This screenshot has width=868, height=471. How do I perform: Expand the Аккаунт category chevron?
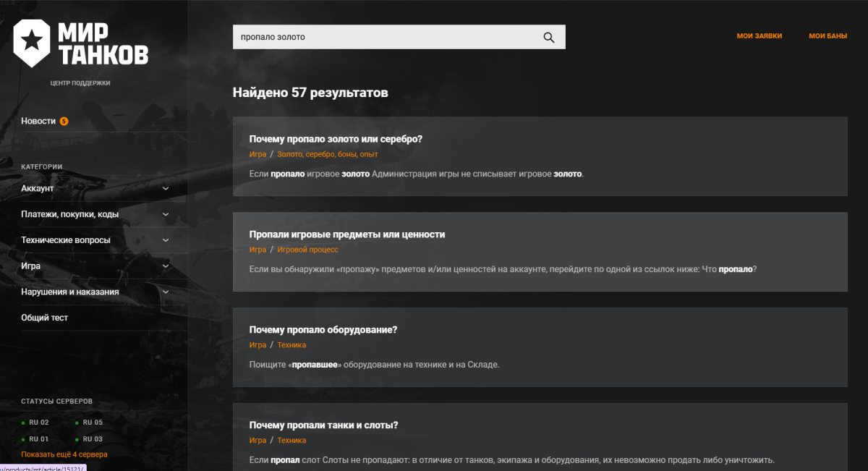(x=166, y=189)
